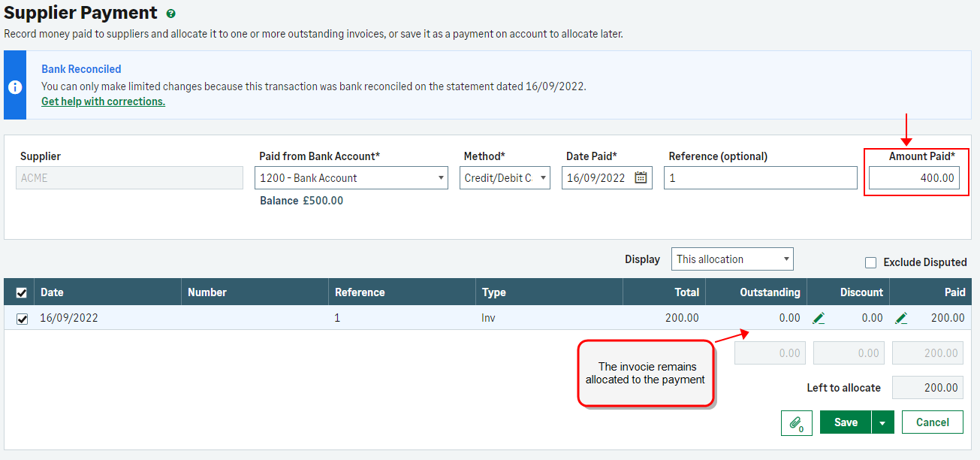Click the green help icon beside Supplier Payment
980x460 pixels.
click(171, 14)
